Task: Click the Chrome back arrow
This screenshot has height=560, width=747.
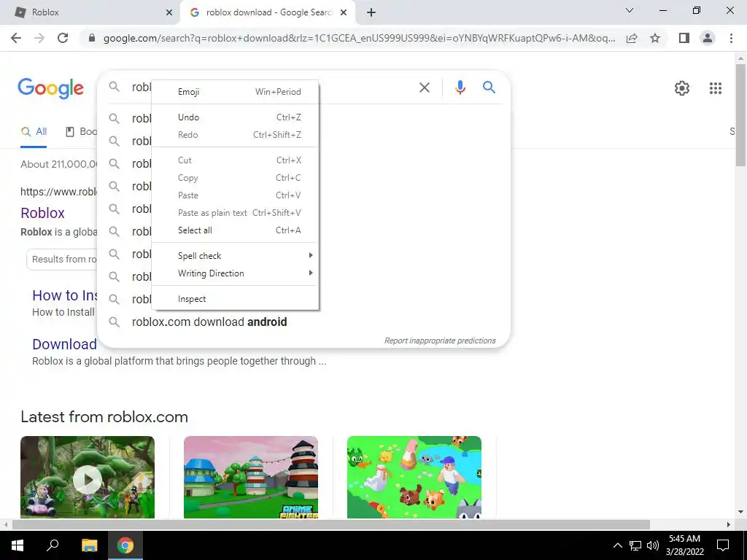Action: 16,38
